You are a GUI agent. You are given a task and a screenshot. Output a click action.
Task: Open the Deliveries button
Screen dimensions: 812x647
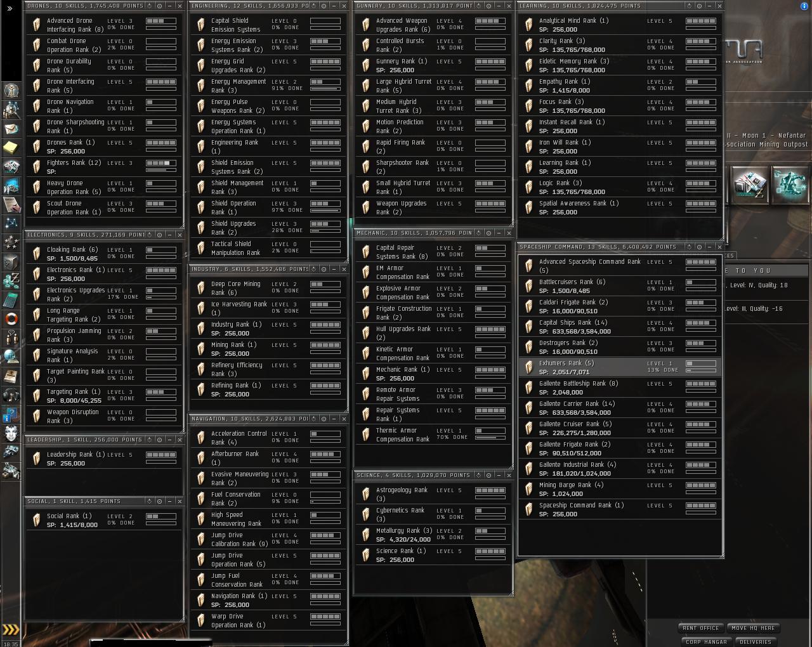click(x=756, y=642)
